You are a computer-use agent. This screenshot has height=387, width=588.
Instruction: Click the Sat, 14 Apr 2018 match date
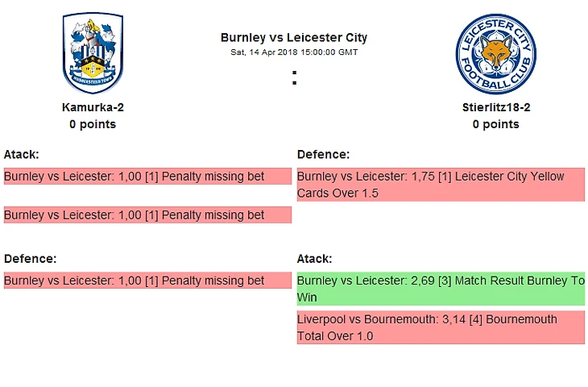(x=294, y=52)
